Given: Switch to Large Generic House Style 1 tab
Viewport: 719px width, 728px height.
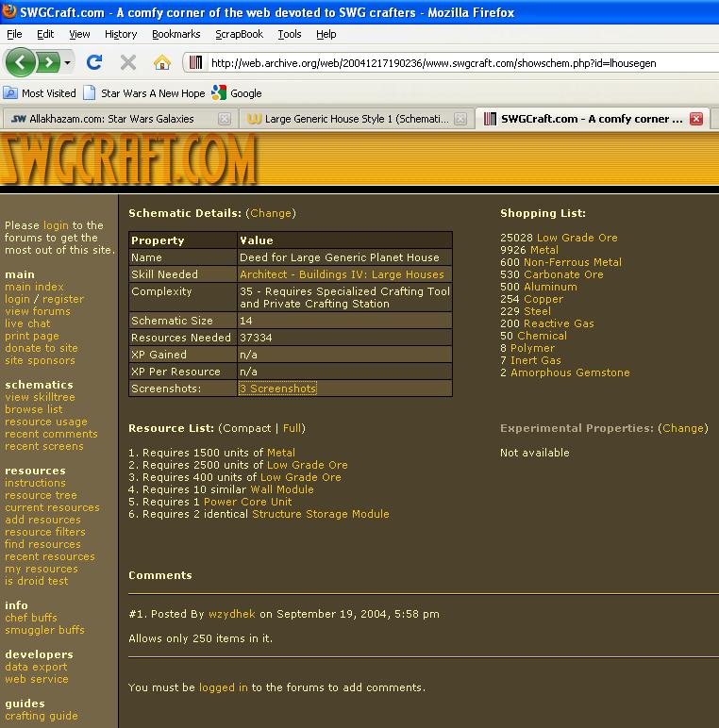Looking at the screenshot, I should pyautogui.click(x=349, y=119).
